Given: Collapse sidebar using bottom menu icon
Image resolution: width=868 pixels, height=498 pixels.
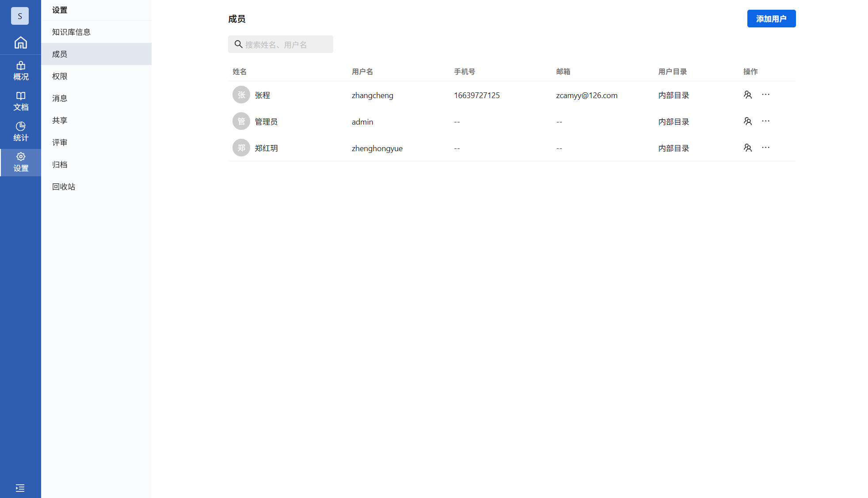Looking at the screenshot, I should (x=20, y=488).
